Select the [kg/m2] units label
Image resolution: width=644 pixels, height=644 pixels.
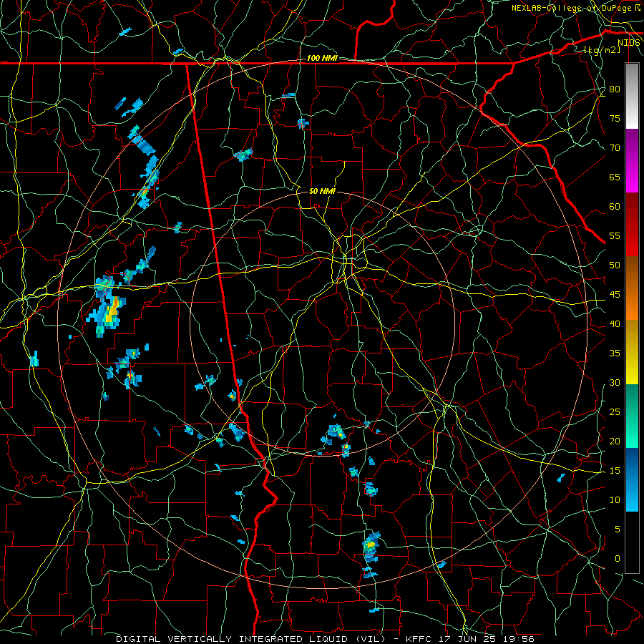click(602, 50)
